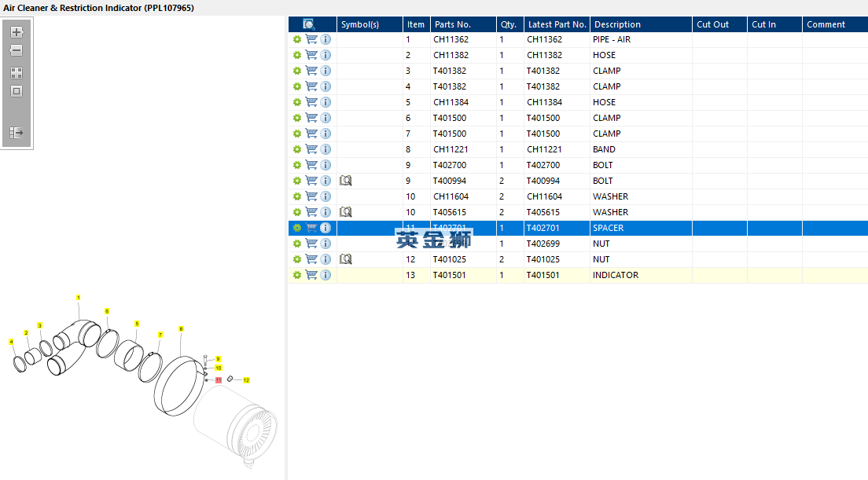Add the item 4 CLAMP T401382 row to the cart
Screen dimensions: 868x480
pos(311,86)
